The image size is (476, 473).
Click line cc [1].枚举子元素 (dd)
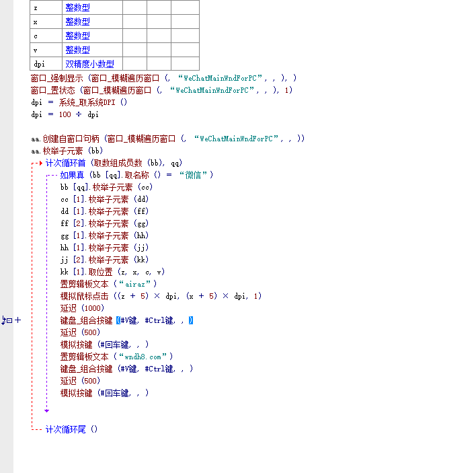[x=104, y=199]
